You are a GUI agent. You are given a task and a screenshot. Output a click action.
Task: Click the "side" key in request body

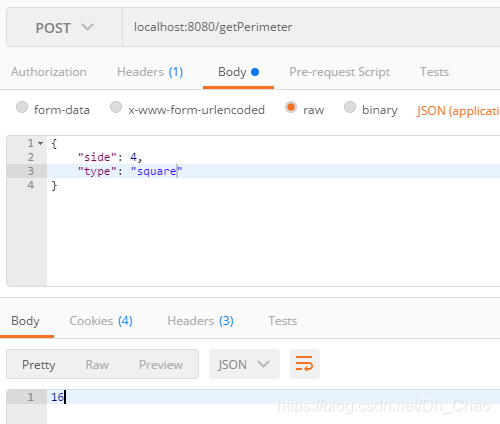coord(97,157)
